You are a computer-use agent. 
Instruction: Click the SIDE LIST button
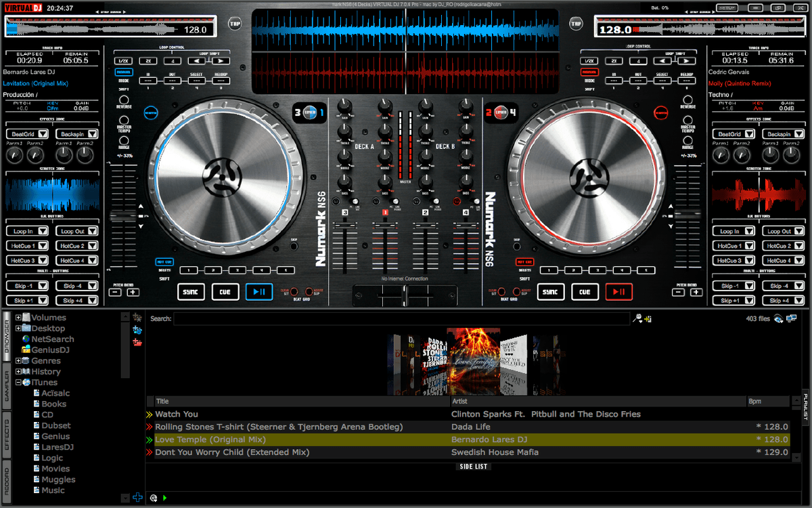click(x=474, y=467)
